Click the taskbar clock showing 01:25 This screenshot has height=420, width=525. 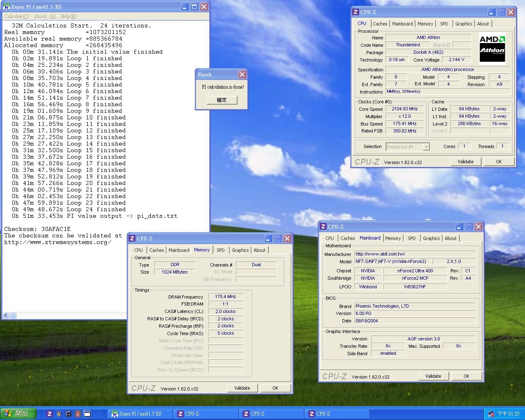click(508, 414)
